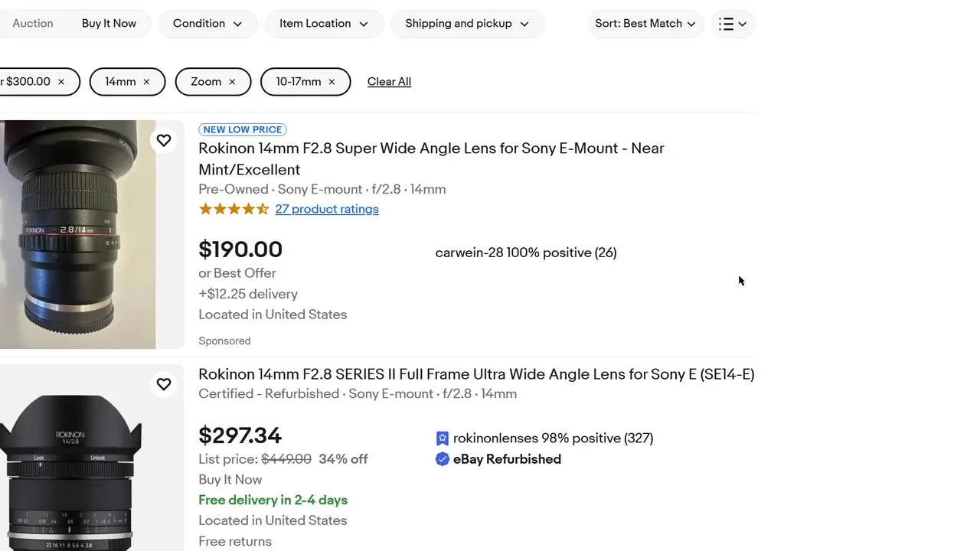Expand the Condition dropdown
This screenshot has height=551, width=980.
click(207, 24)
